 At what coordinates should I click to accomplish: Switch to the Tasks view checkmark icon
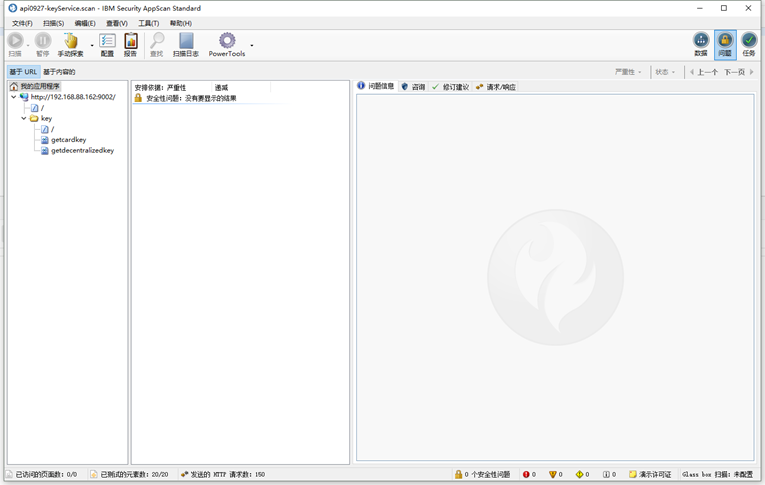point(749,44)
